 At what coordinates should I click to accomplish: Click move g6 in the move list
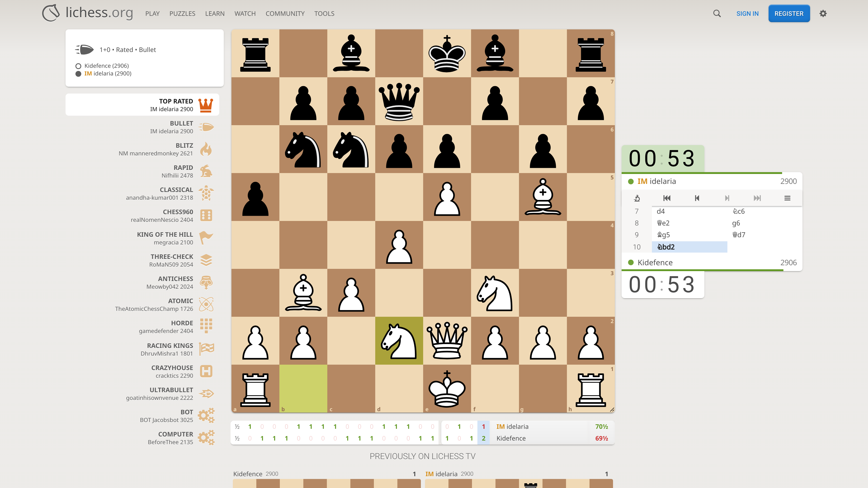764,223
